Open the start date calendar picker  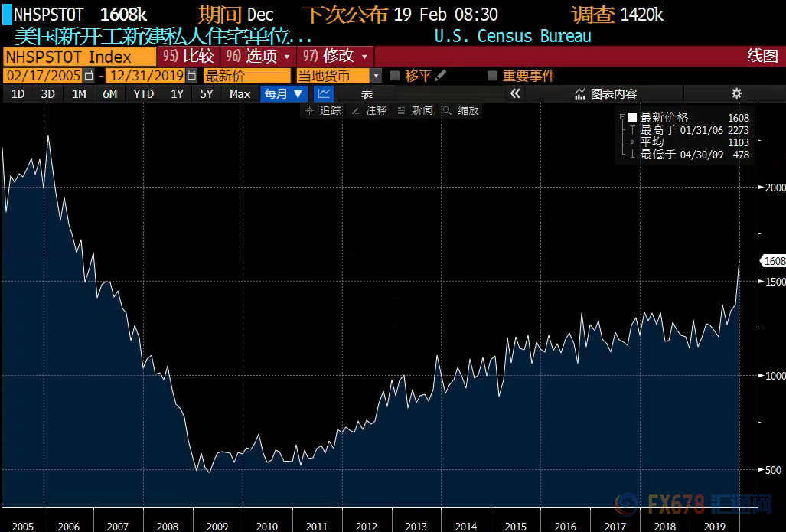click(89, 76)
